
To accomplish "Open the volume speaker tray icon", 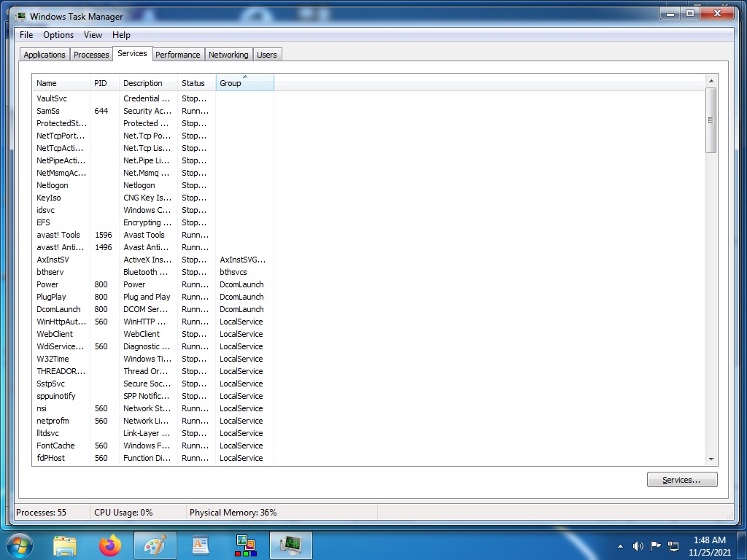I will pyautogui.click(x=638, y=546).
